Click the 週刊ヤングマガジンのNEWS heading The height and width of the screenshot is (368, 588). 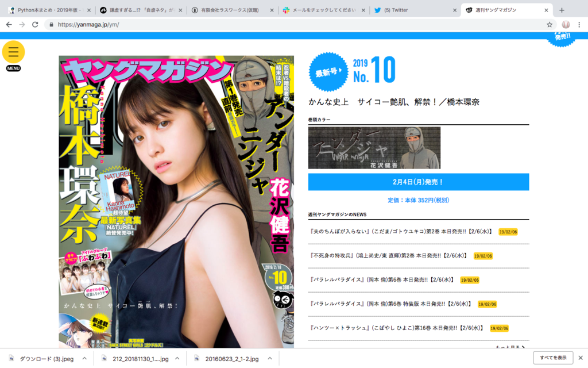[x=338, y=215]
